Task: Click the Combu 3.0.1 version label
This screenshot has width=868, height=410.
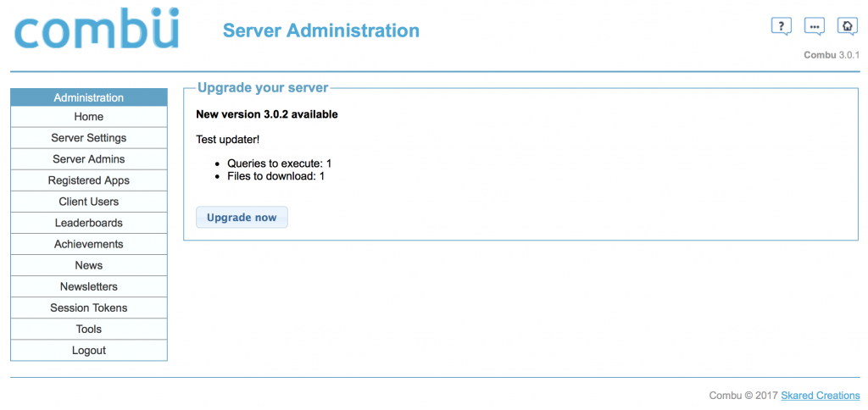Action: coord(832,55)
